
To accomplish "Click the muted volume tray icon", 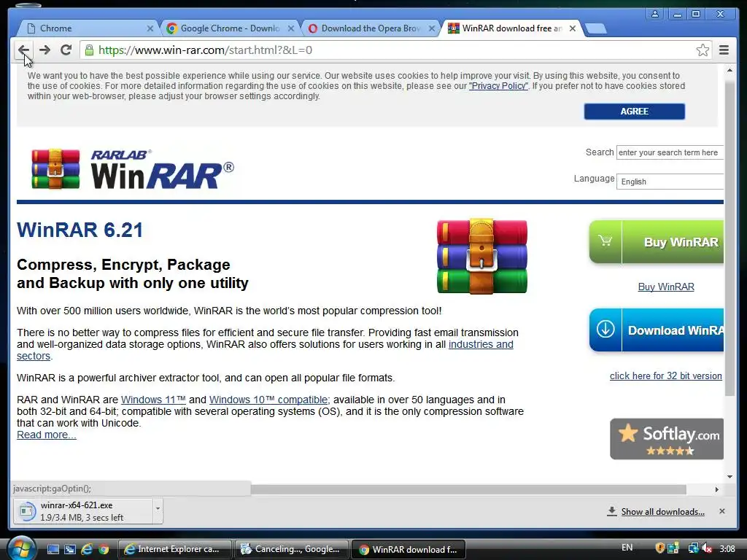I will [707, 548].
